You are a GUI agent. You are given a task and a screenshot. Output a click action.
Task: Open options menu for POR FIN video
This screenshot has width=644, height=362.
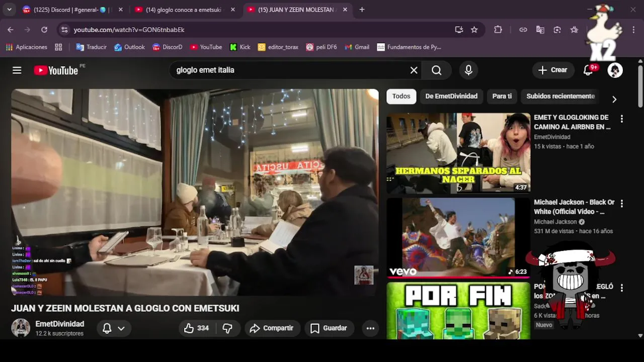(x=622, y=288)
